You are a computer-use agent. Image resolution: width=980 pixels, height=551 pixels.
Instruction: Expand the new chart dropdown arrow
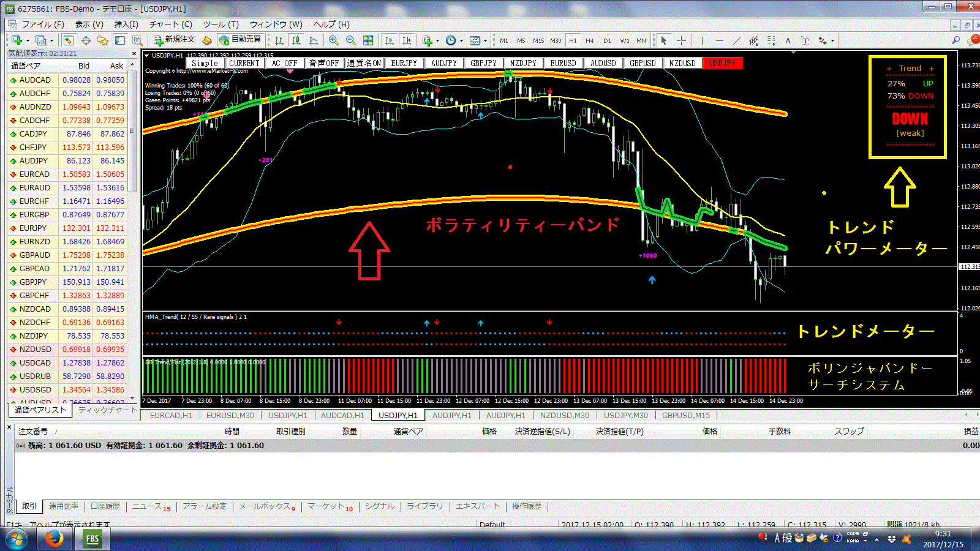point(28,41)
